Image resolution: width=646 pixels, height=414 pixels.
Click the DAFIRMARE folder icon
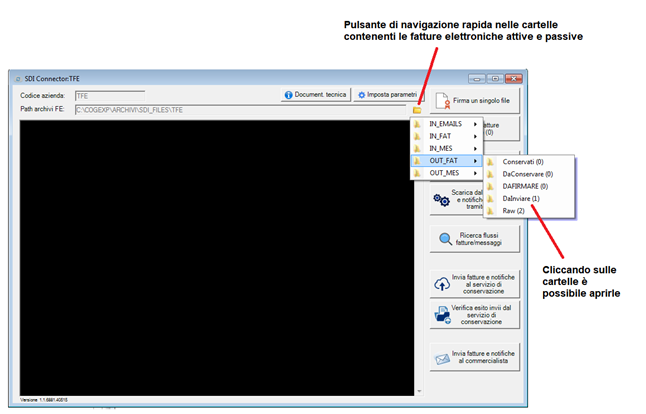pyautogui.click(x=490, y=186)
